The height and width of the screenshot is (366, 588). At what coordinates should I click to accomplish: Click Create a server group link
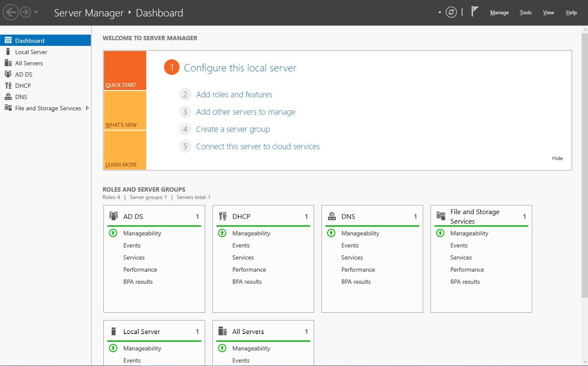click(233, 129)
